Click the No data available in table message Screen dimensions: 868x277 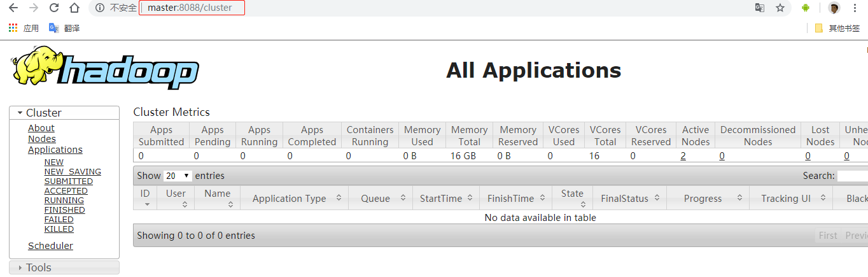point(540,218)
